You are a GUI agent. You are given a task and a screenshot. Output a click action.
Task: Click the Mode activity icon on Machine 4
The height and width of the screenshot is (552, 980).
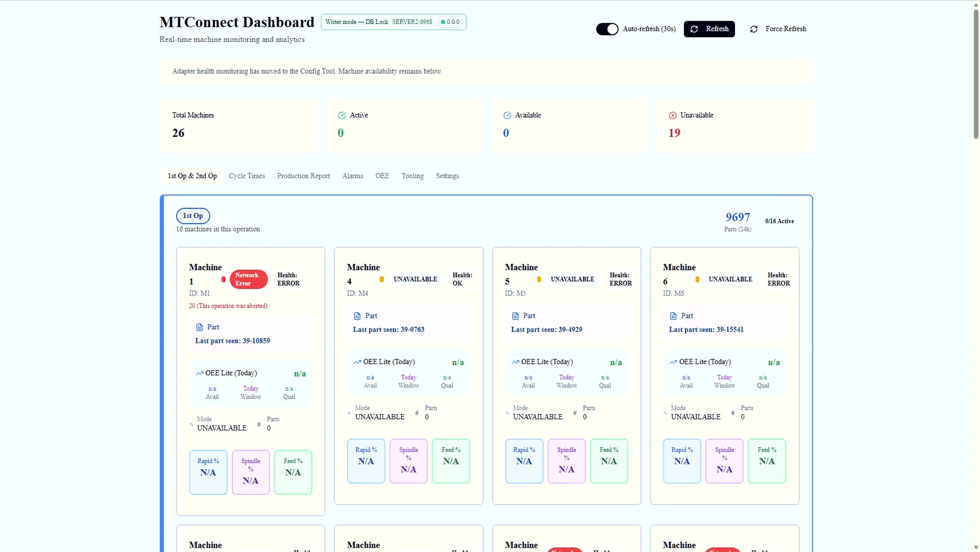(x=349, y=413)
